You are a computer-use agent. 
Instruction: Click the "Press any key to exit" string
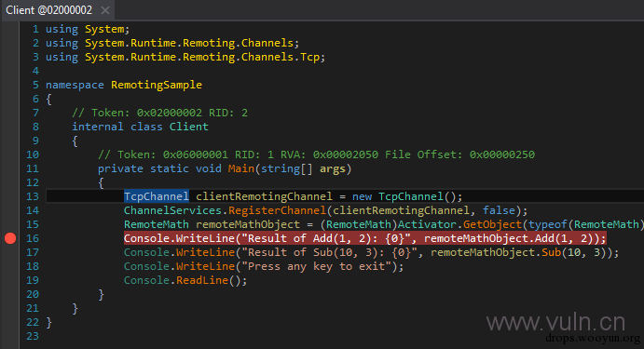tap(316, 266)
